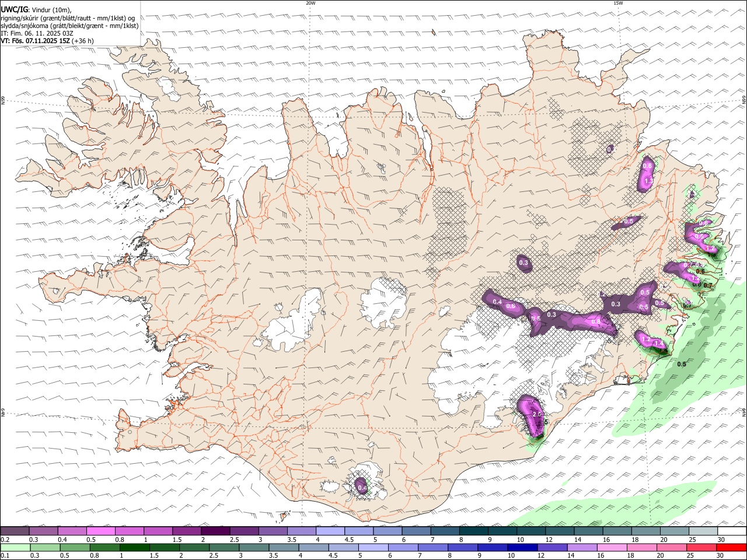This screenshot has width=747, height=560.
Task: Click the '0.1' label under bottom legend row
Action: (x=5, y=556)
